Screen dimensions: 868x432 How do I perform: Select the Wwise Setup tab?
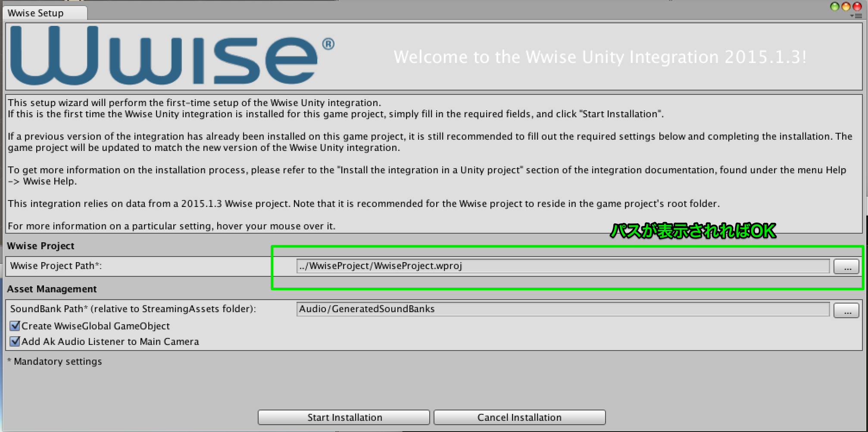45,13
